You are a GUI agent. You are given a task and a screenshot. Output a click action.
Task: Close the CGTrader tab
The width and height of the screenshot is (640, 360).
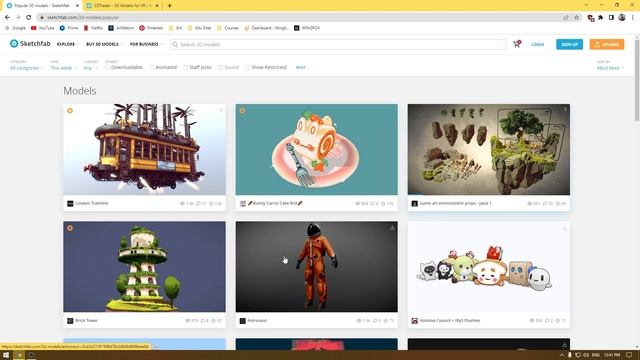157,6
